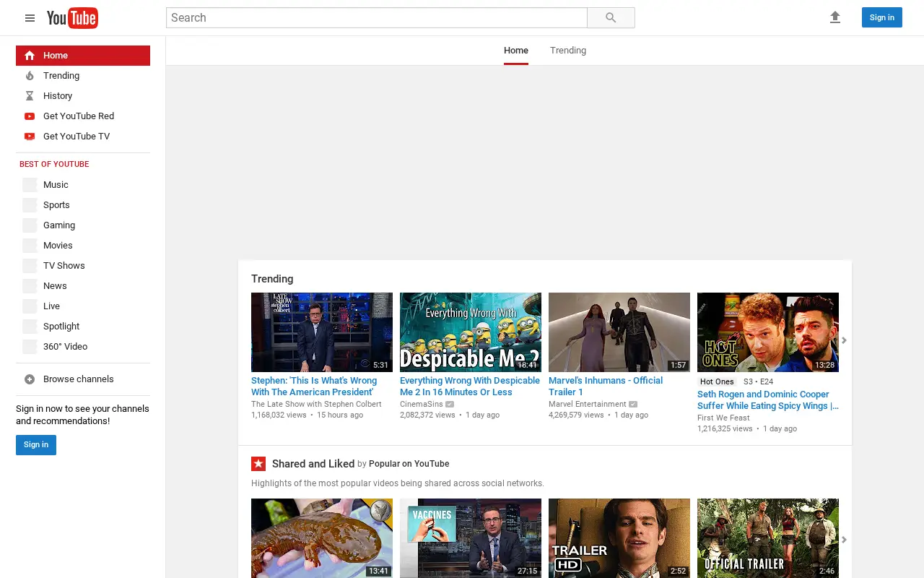Image resolution: width=924 pixels, height=578 pixels.
Task: Open the hamburger guide menu
Action: pos(30,18)
